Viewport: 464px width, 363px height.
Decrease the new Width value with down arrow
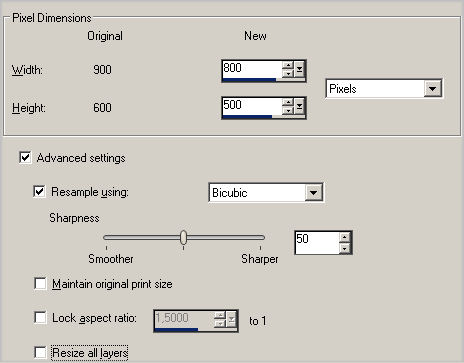pos(288,73)
